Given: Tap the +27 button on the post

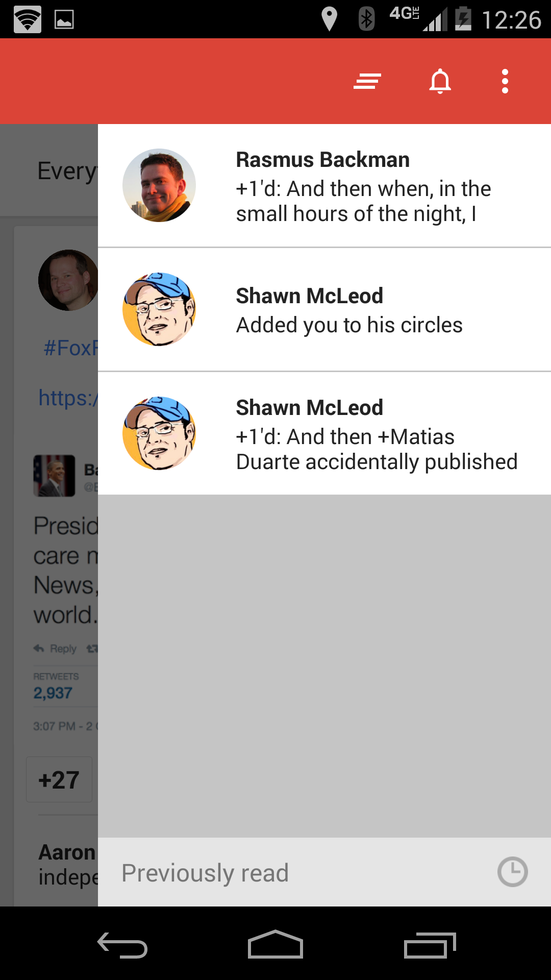Looking at the screenshot, I should pos(59,779).
